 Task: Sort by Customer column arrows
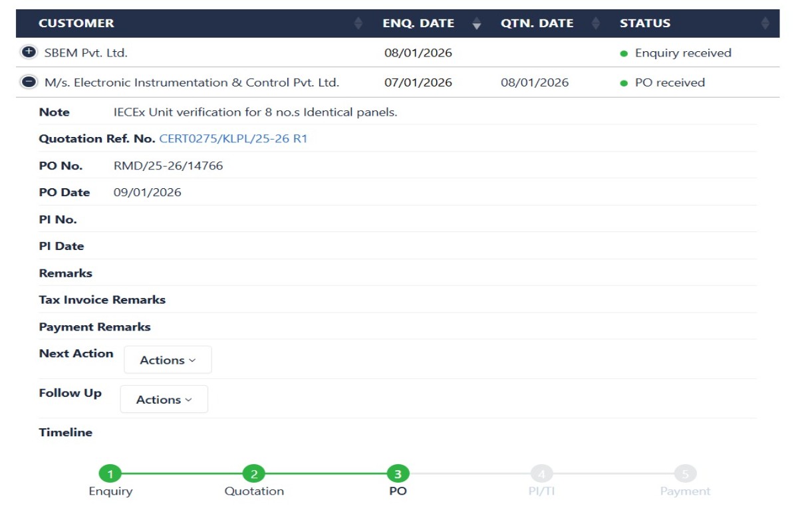(x=358, y=23)
